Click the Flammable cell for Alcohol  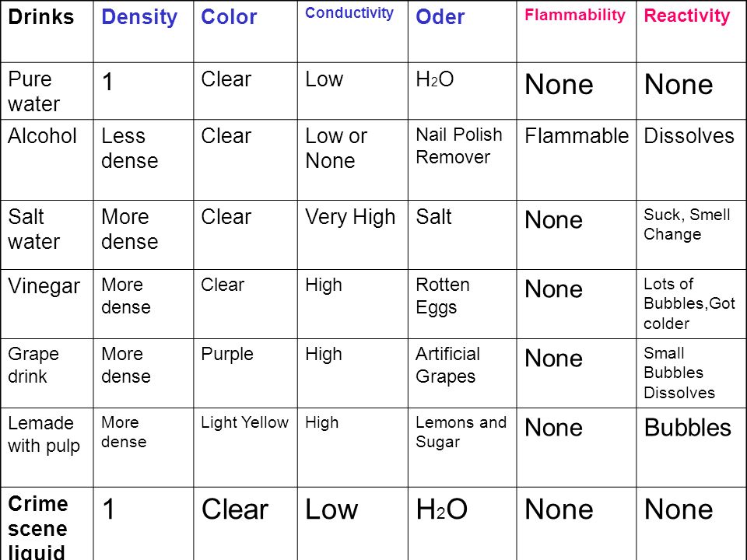pos(577,136)
